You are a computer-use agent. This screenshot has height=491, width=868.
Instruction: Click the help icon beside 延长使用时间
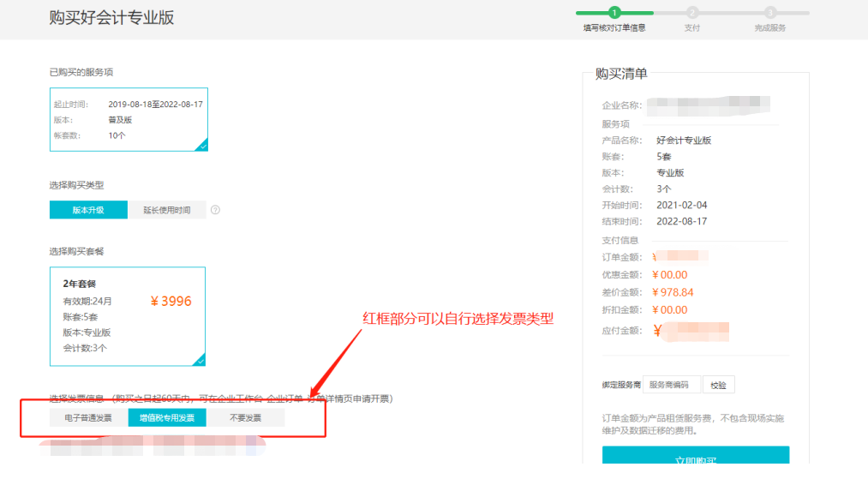(x=215, y=210)
